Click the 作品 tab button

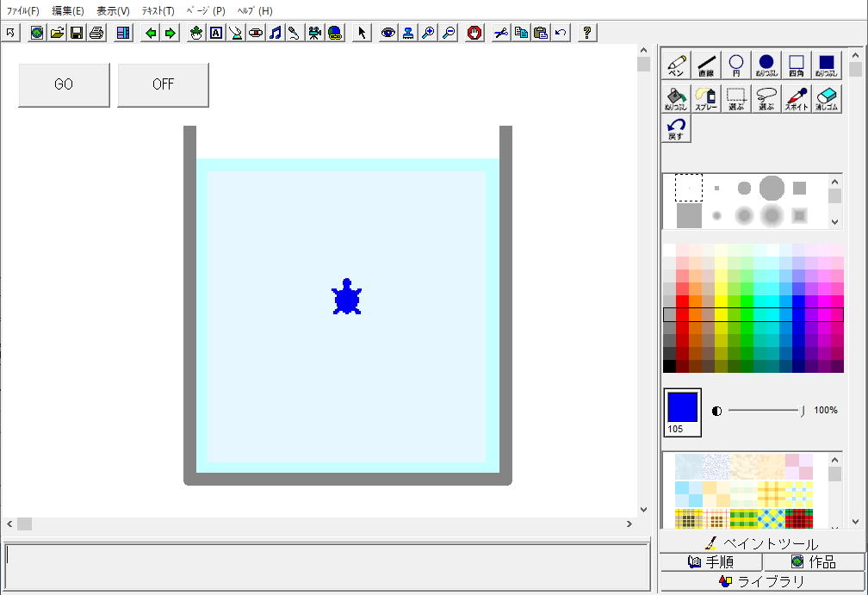click(814, 561)
